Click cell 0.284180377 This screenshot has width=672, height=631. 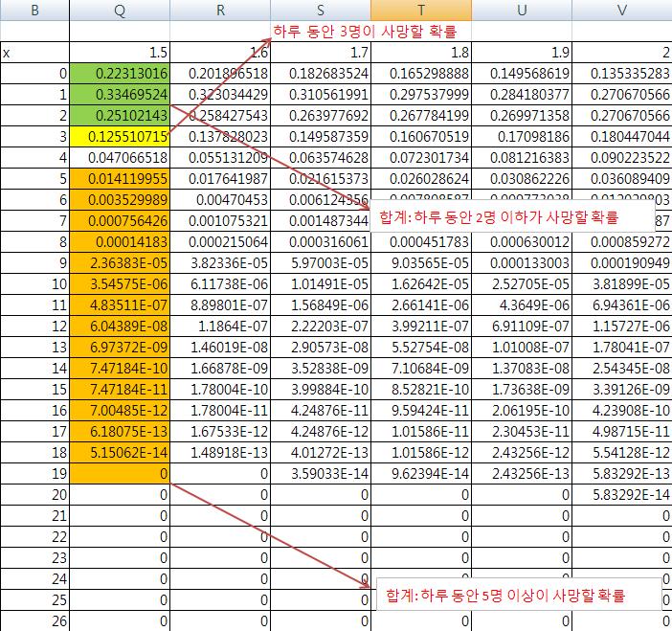coord(522,94)
